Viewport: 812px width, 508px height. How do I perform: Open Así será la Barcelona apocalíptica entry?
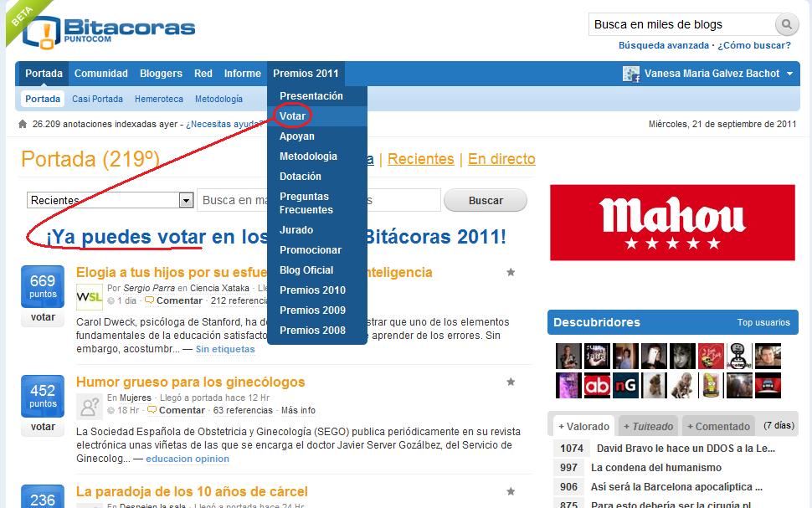pyautogui.click(x=676, y=487)
